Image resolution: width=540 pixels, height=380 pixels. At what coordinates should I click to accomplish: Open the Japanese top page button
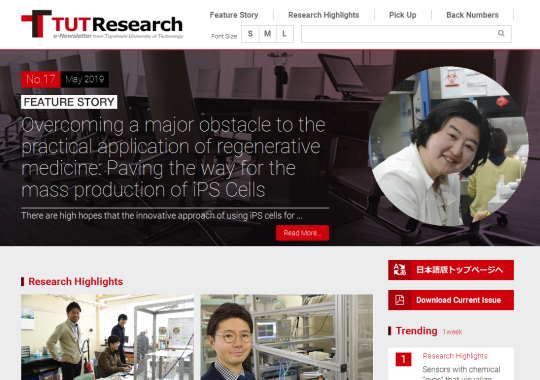pos(451,270)
